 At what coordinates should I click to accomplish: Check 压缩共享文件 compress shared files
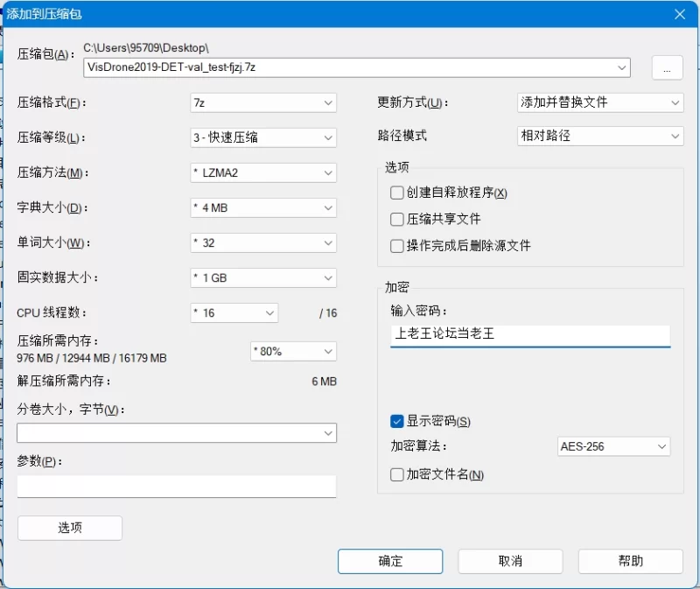click(396, 219)
